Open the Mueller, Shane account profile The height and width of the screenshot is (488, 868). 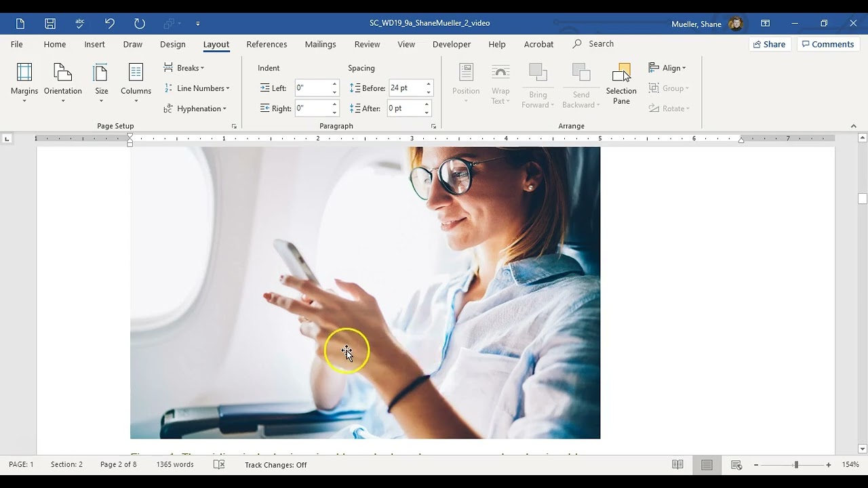coord(707,24)
